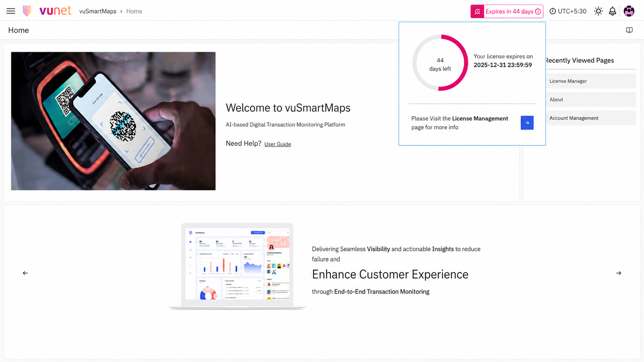
Task: Click the 44 days left progress ring
Action: pyautogui.click(x=440, y=63)
